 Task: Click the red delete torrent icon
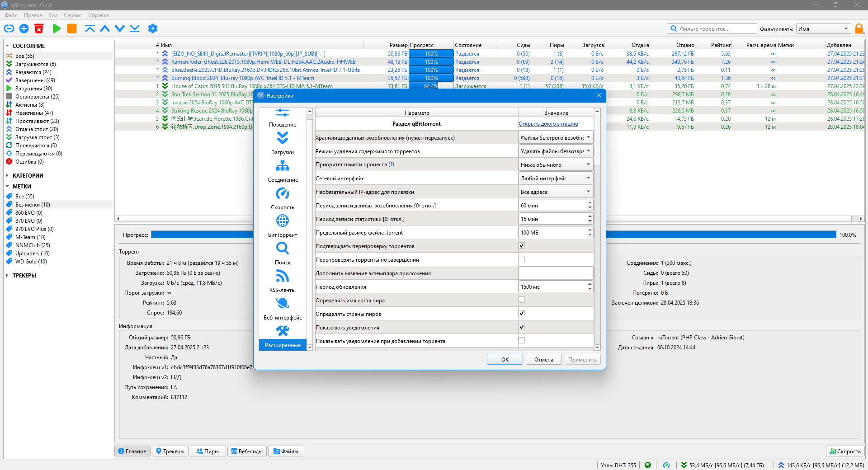tap(39, 29)
